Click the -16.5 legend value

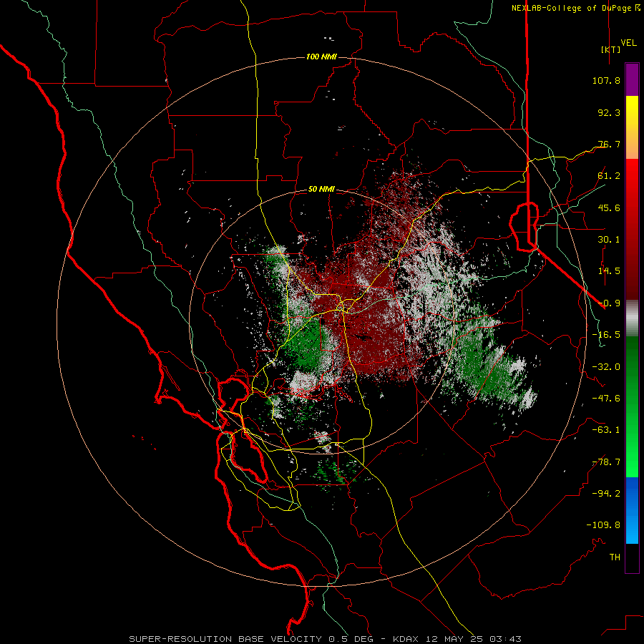pyautogui.click(x=606, y=335)
